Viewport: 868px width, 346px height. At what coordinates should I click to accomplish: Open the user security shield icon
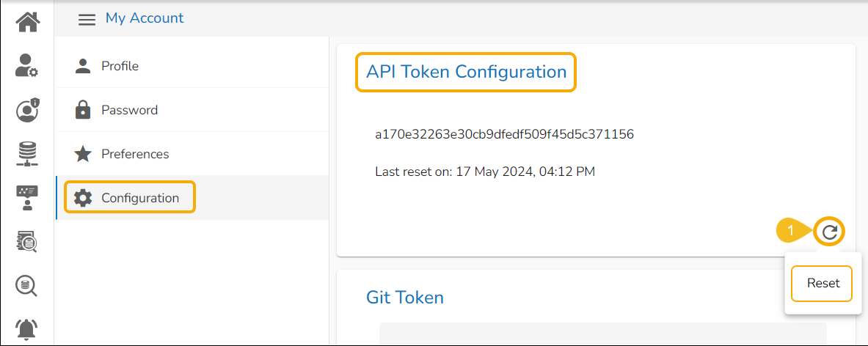pyautogui.click(x=27, y=110)
